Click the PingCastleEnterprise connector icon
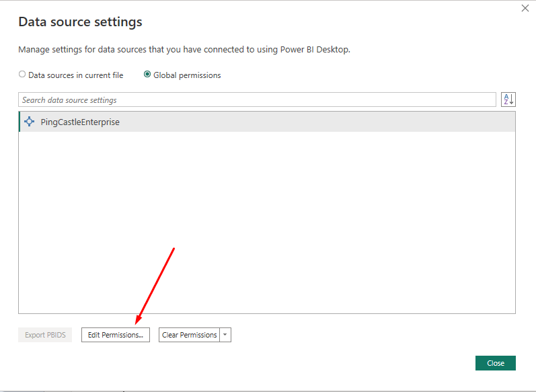The height and width of the screenshot is (392, 536). pos(30,121)
